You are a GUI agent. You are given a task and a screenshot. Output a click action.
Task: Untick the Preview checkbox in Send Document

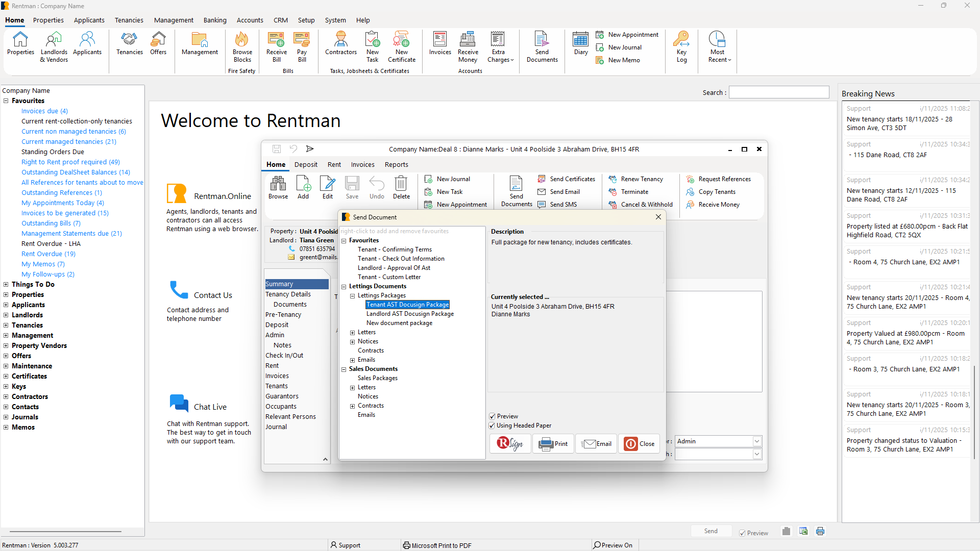[x=492, y=416]
